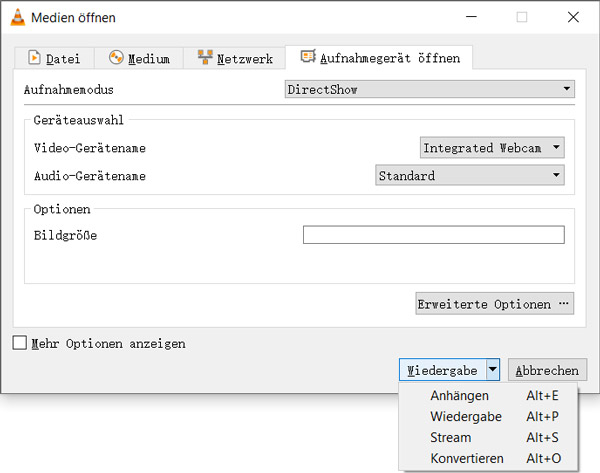Enable Mehr Optionen anzeigen checkbox
The image size is (600, 473).
(20, 343)
